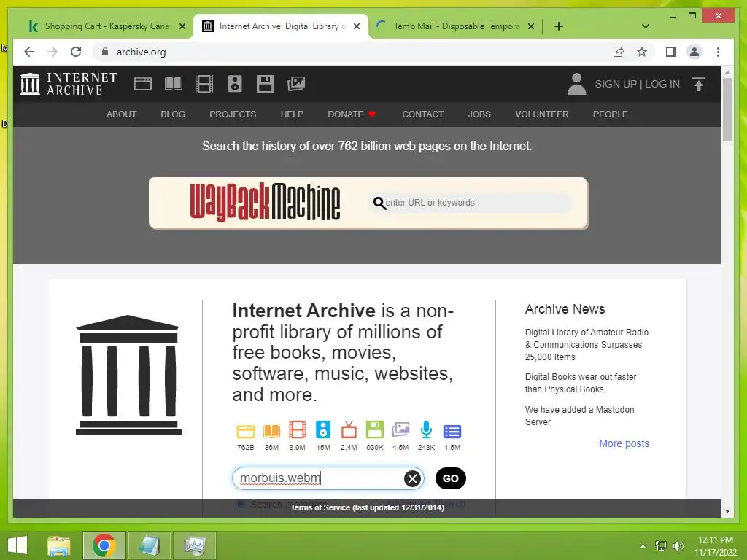Click the Internet Archive logo in header
Image resolution: width=747 pixels, height=560 pixels.
tap(69, 84)
